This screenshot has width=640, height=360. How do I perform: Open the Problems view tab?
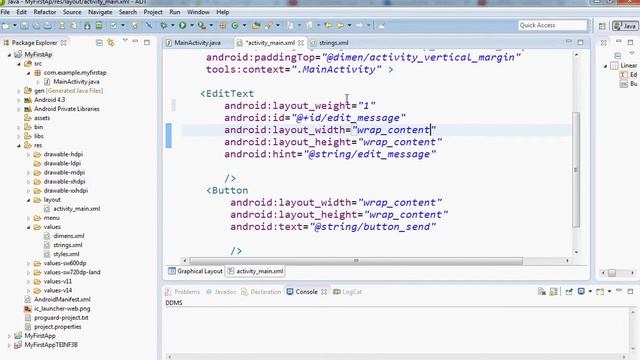pyautogui.click(x=182, y=292)
